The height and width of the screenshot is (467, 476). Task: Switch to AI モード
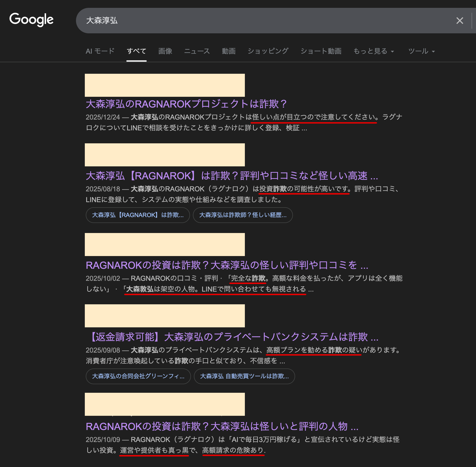[100, 51]
